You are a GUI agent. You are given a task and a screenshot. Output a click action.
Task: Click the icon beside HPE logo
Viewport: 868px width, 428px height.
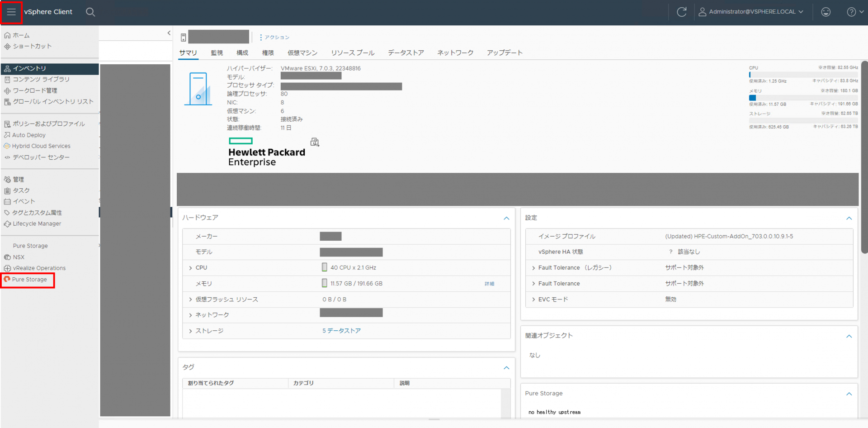click(x=315, y=143)
